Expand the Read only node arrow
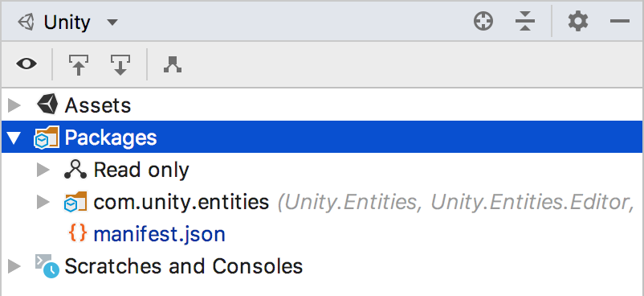Screen dimensions: 644x296 click(x=43, y=170)
